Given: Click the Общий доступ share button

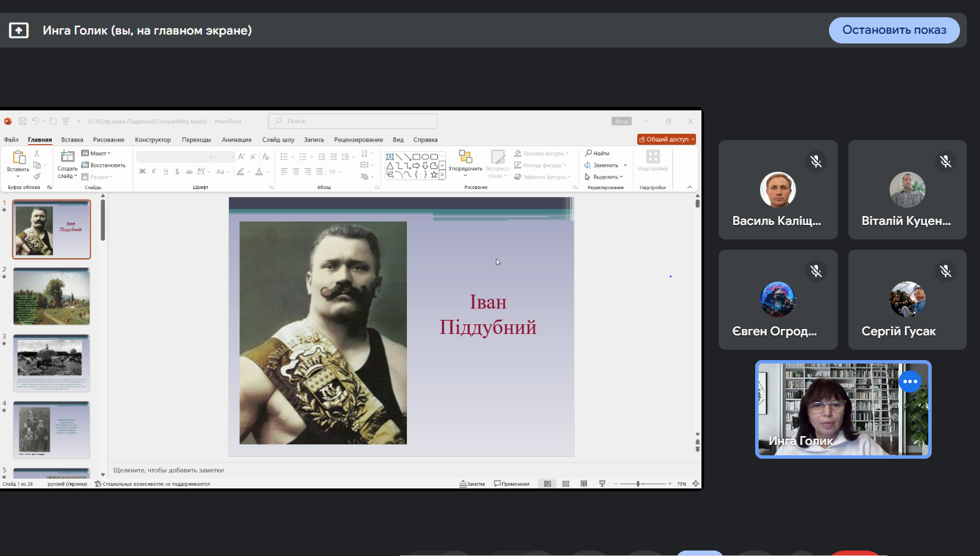Looking at the screenshot, I should (666, 139).
